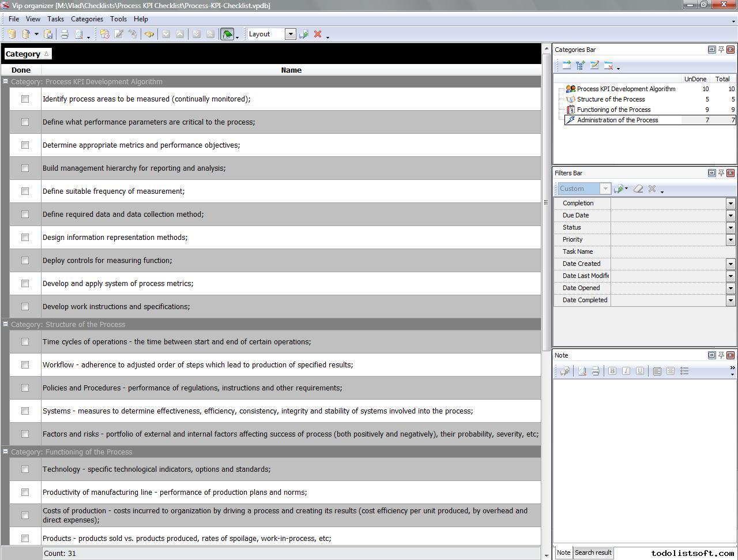738x560 pixels.
Task: Open the Layout dropdown in toolbar
Action: tap(291, 35)
